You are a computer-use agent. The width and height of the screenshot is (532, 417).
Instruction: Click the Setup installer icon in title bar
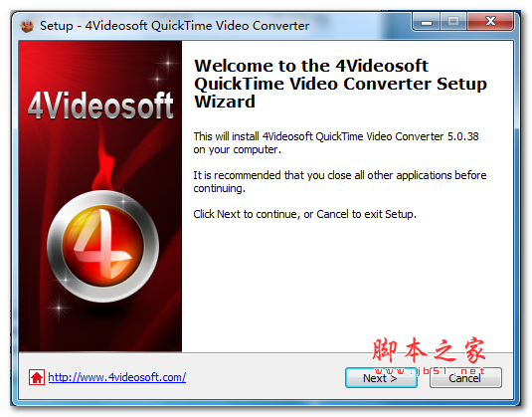(x=27, y=26)
